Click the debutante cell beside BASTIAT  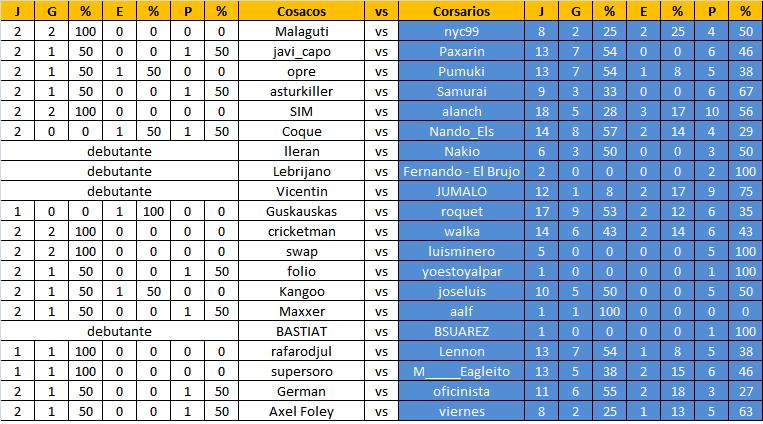click(x=119, y=332)
